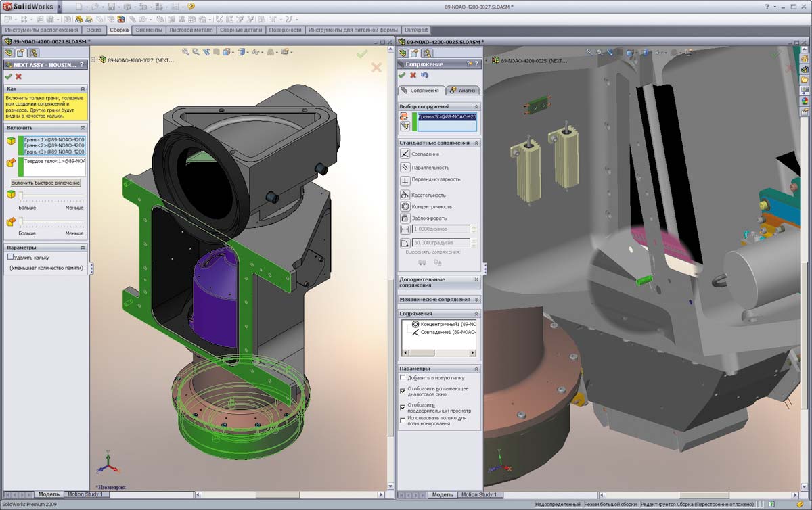This screenshot has height=510, width=812.
Task: Click the distance value field 1.0000дюймов
Action: tap(441, 230)
